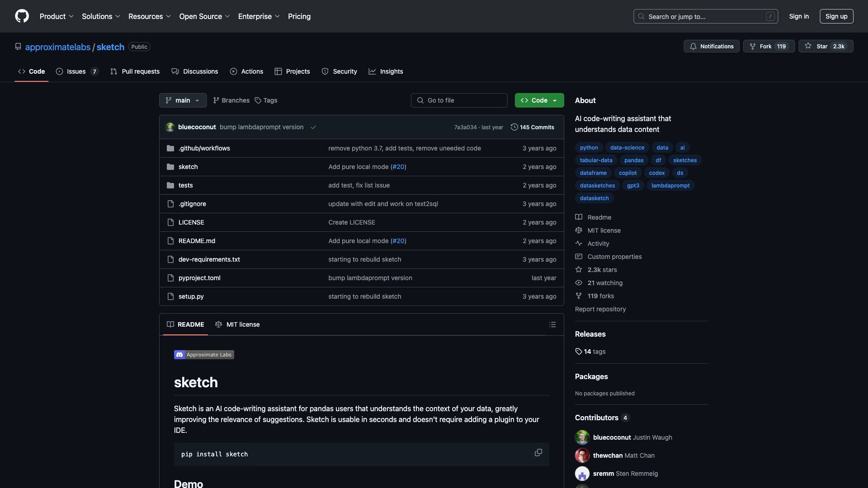Star the sketch repository
868x488 pixels.
(x=826, y=46)
